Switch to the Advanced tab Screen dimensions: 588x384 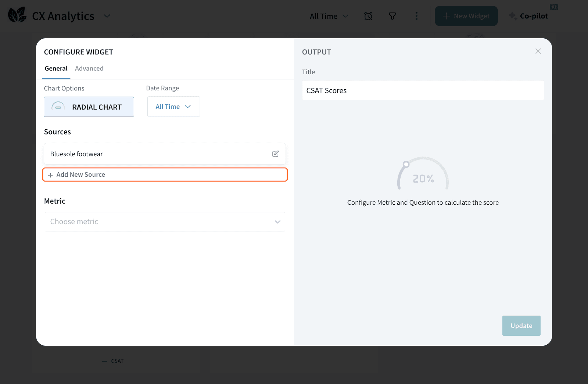click(89, 68)
